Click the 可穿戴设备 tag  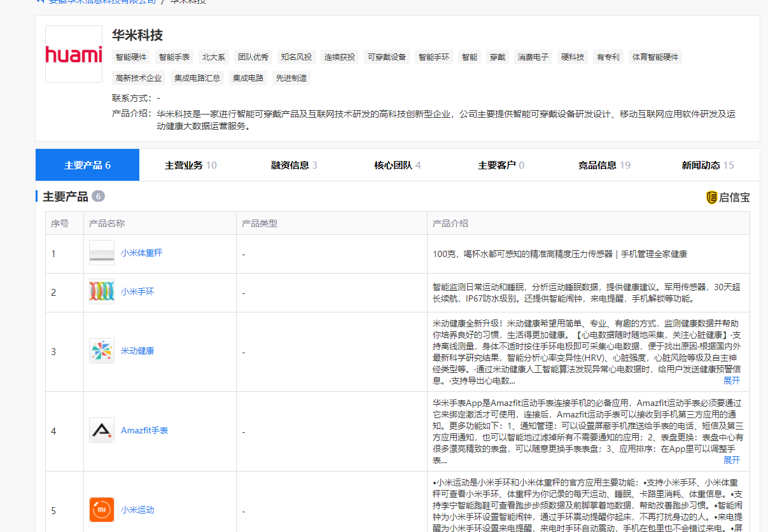pos(387,57)
